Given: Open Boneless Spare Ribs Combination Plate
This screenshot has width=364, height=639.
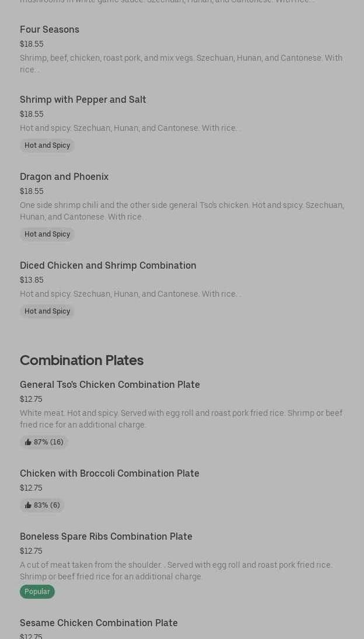Looking at the screenshot, I should pyautogui.click(x=106, y=536).
